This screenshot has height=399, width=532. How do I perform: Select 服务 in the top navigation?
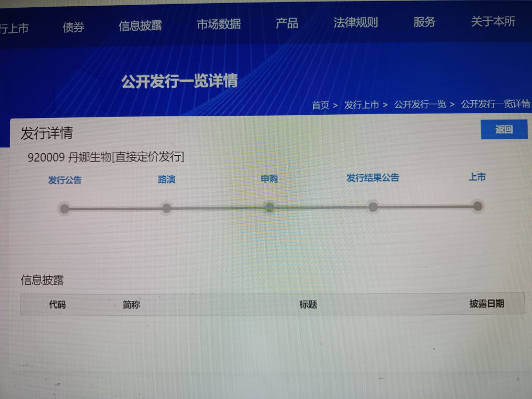point(424,22)
